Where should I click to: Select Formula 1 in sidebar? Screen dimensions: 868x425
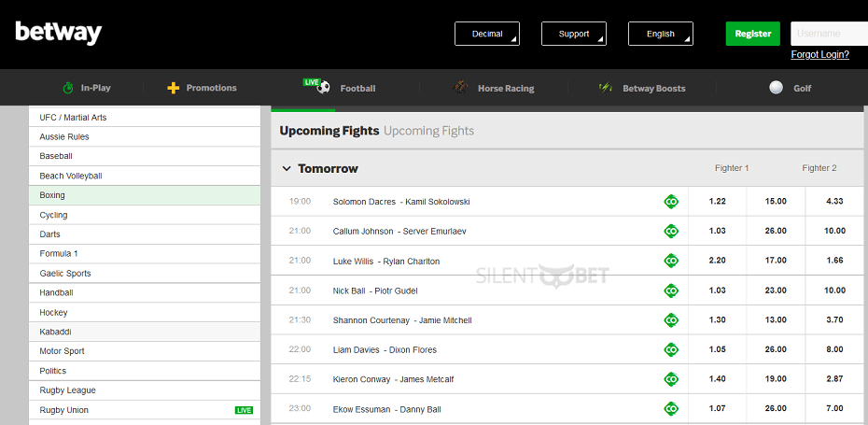coord(145,254)
